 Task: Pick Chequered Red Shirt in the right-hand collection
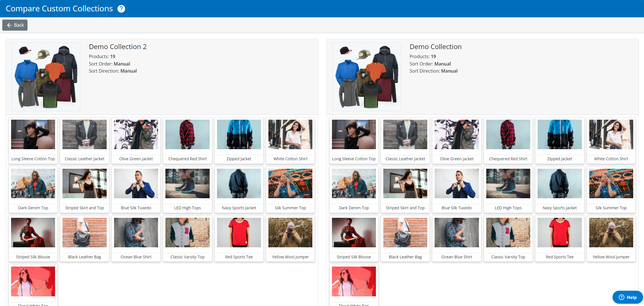coord(508,140)
